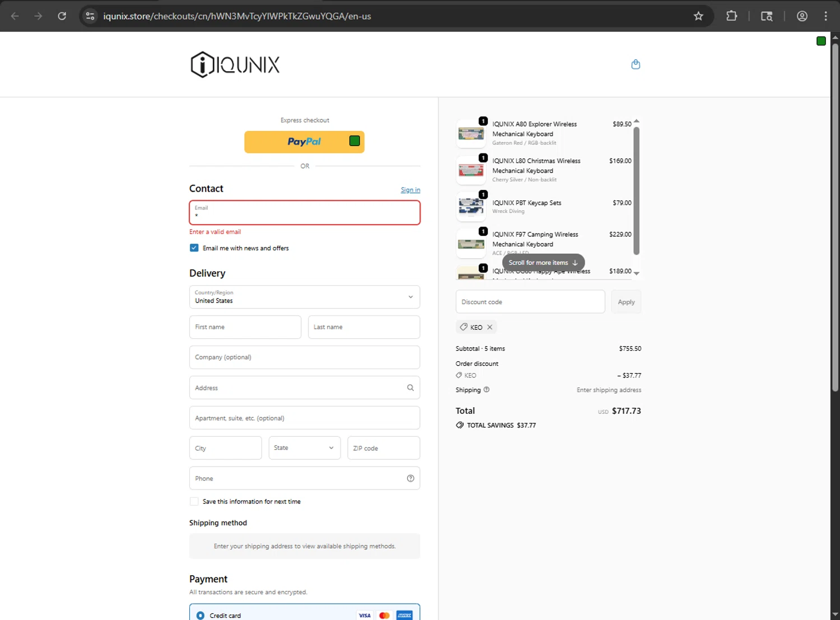Click the Last name field
This screenshot has height=620, width=840.
364,327
